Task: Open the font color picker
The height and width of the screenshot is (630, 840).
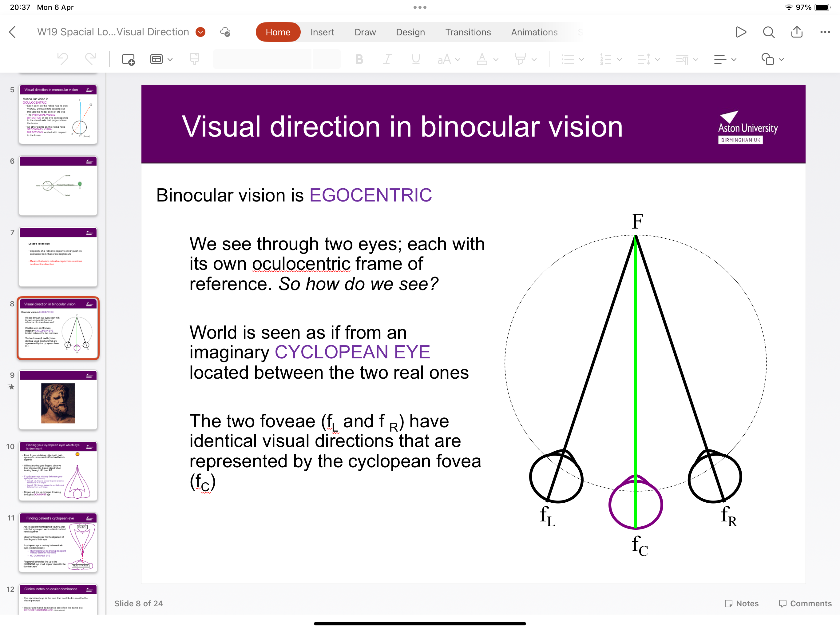Action: click(x=482, y=60)
